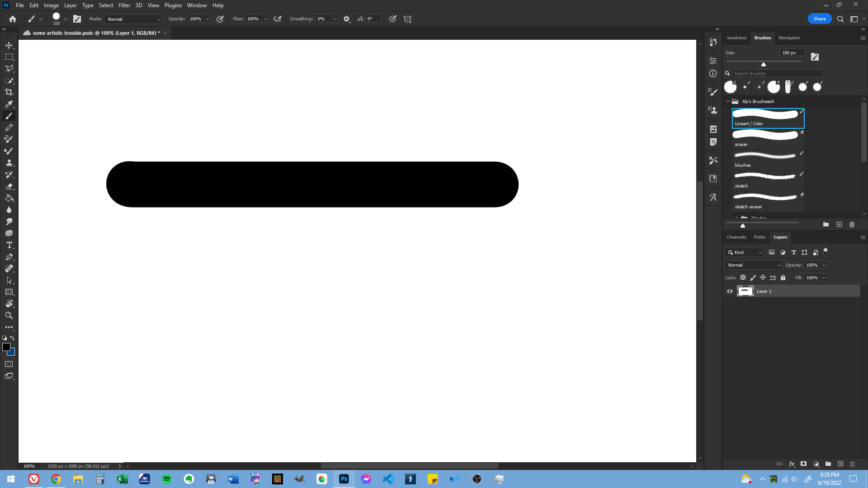This screenshot has height=488, width=868.
Task: Open the layer Kind filter dropdown
Action: click(744, 252)
